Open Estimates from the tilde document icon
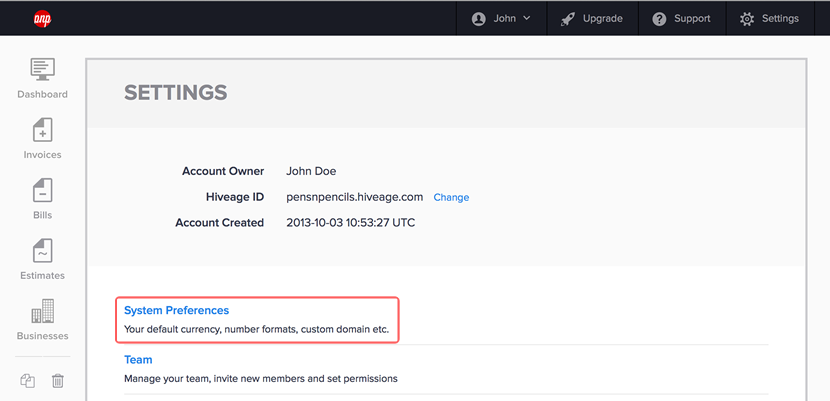Screen dimensions: 830x401 (x=42, y=251)
